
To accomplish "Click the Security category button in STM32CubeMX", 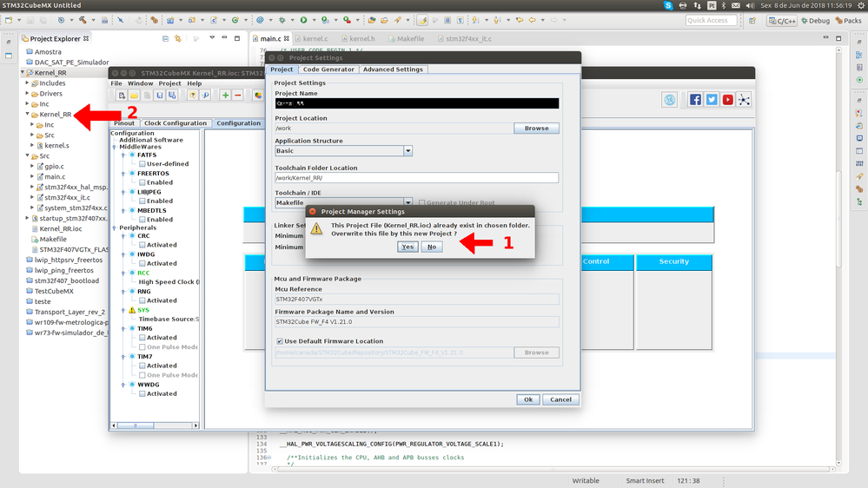I will click(673, 261).
